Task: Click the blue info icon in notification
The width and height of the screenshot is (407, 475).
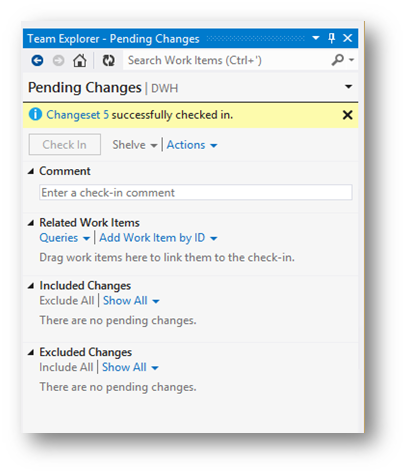Action: click(x=35, y=114)
